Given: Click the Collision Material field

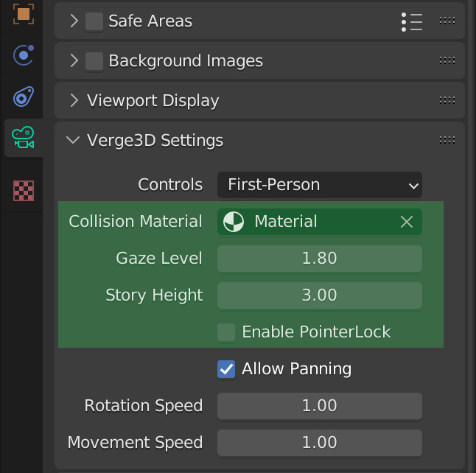Looking at the screenshot, I should click(x=320, y=222).
